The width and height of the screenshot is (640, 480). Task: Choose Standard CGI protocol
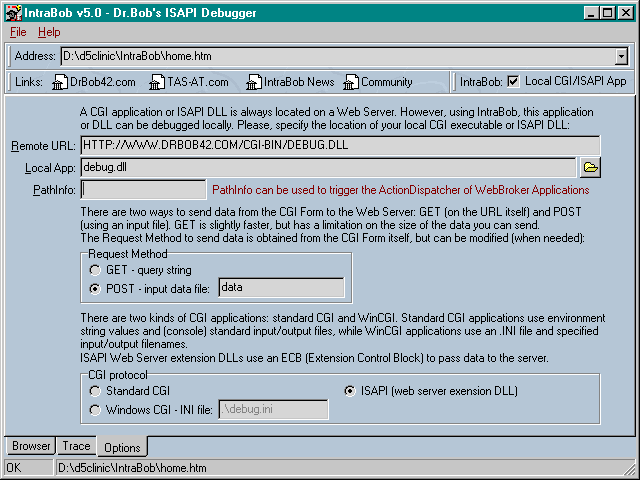click(x=96, y=391)
